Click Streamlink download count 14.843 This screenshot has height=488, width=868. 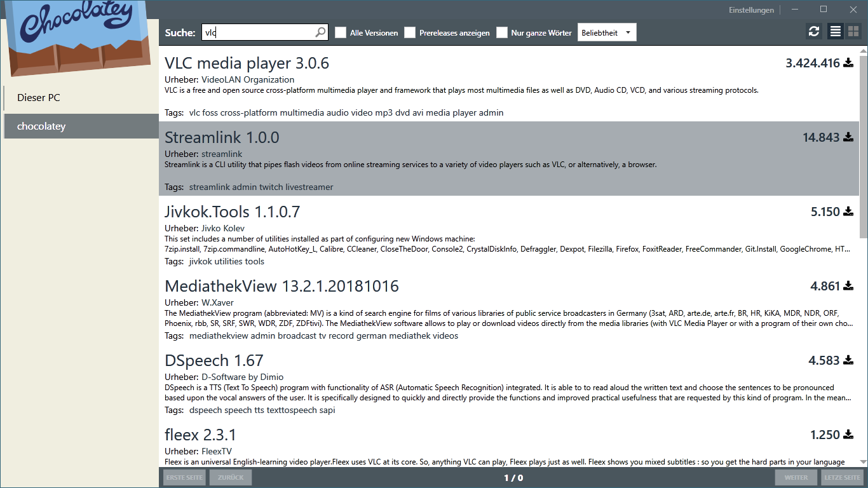(821, 137)
